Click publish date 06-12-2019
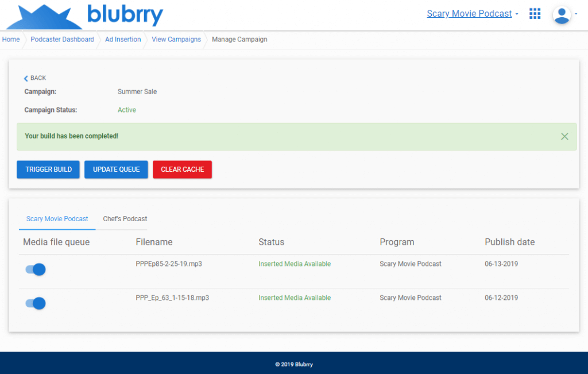 click(501, 298)
